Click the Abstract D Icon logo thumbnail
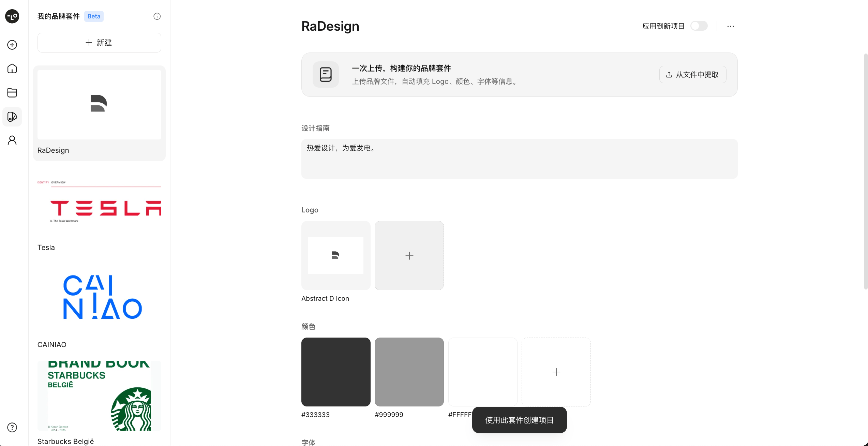 pyautogui.click(x=336, y=256)
